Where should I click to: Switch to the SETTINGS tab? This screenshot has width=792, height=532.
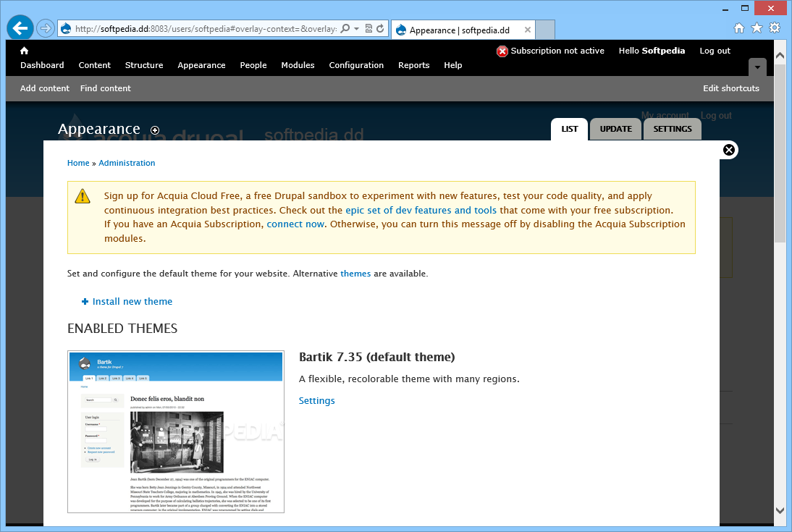(673, 129)
